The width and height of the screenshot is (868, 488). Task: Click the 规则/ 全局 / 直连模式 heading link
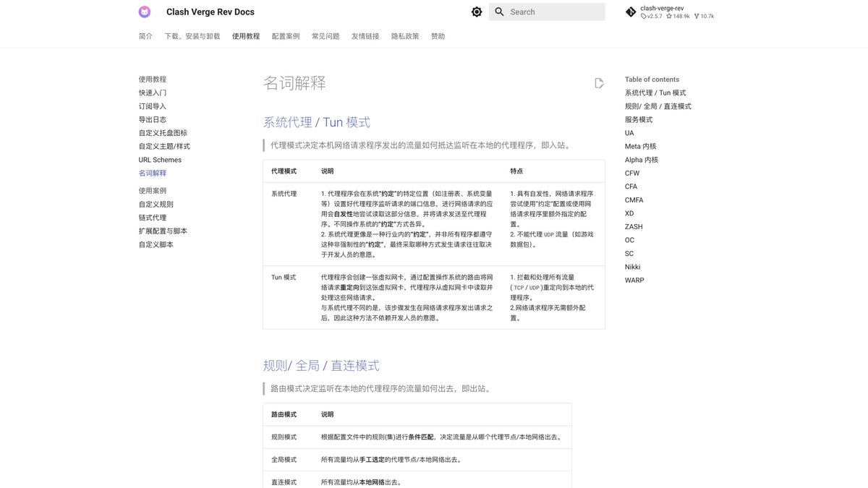321,366
